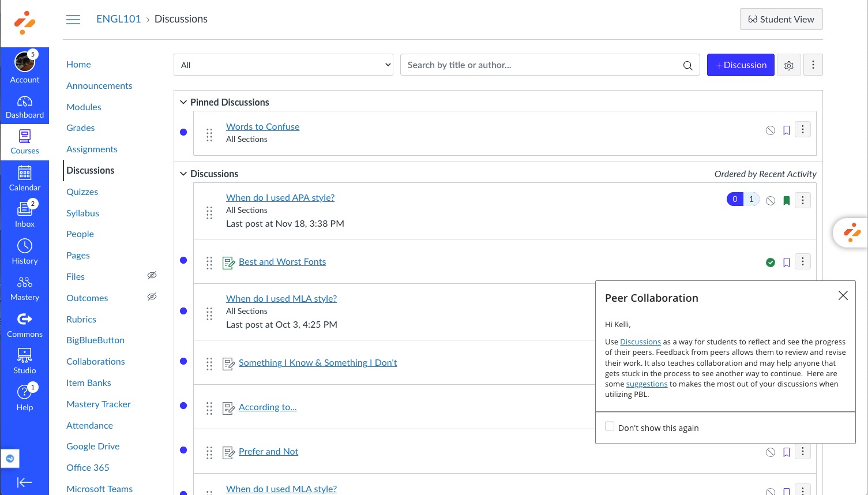The image size is (868, 495).
Task: Click the search magnifier icon
Action: point(687,65)
